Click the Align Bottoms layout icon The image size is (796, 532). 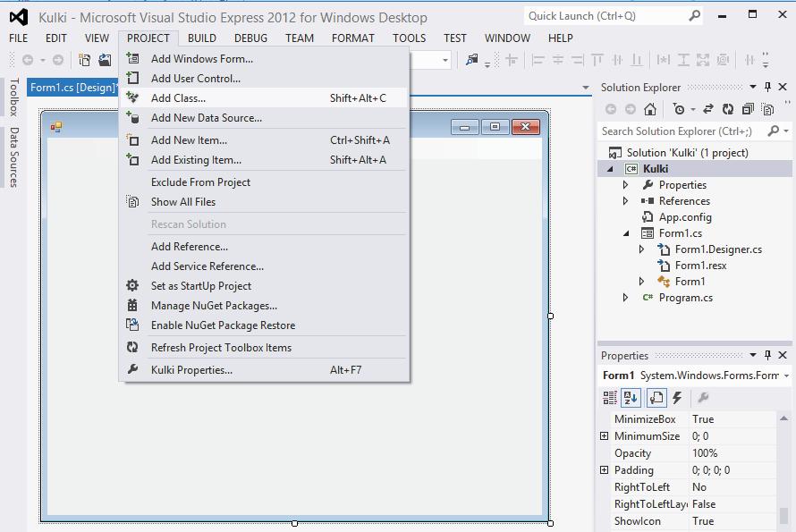(637, 60)
